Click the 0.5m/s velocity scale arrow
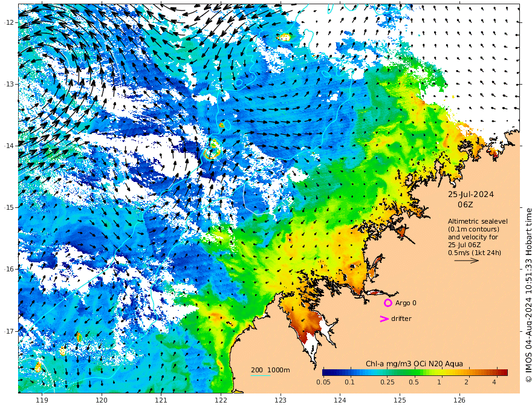Screen dimensions: 532x411 pos(467,261)
